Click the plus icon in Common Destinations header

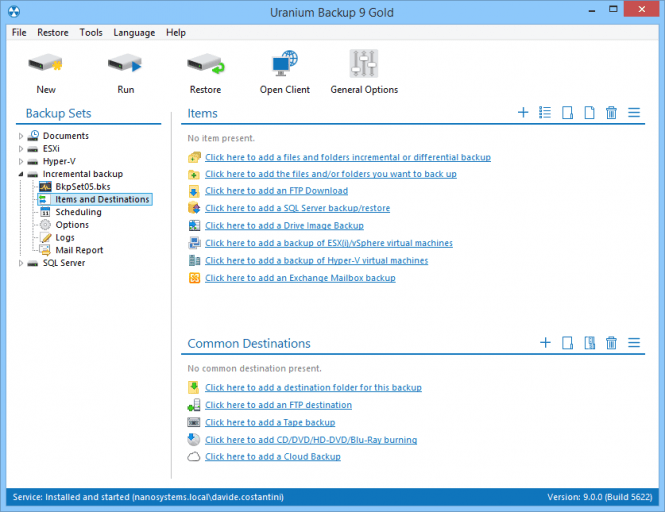tap(545, 342)
